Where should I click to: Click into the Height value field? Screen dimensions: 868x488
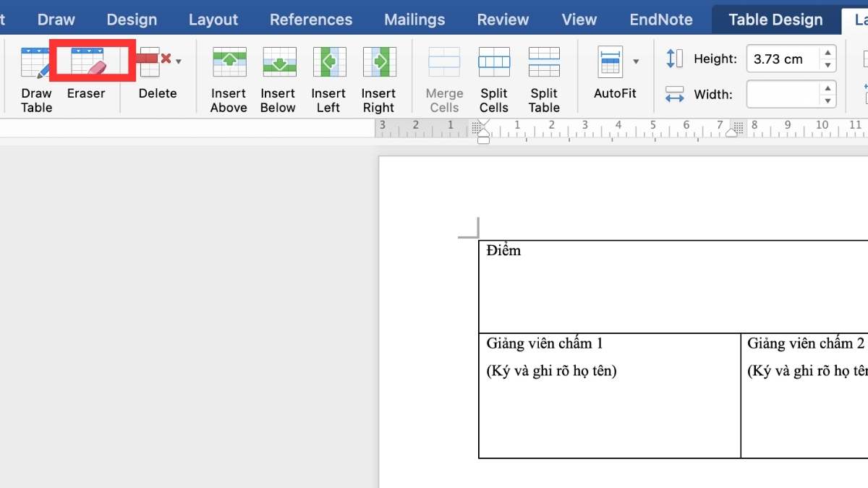click(x=783, y=59)
